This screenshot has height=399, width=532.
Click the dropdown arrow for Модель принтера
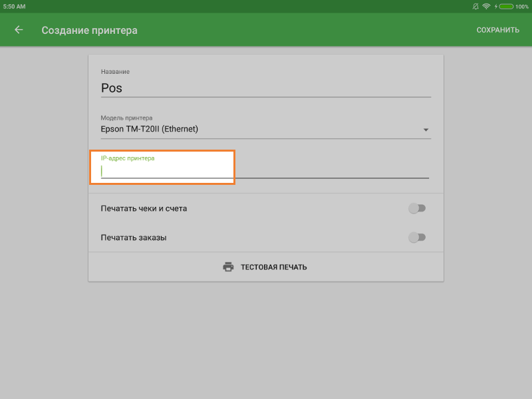(426, 130)
